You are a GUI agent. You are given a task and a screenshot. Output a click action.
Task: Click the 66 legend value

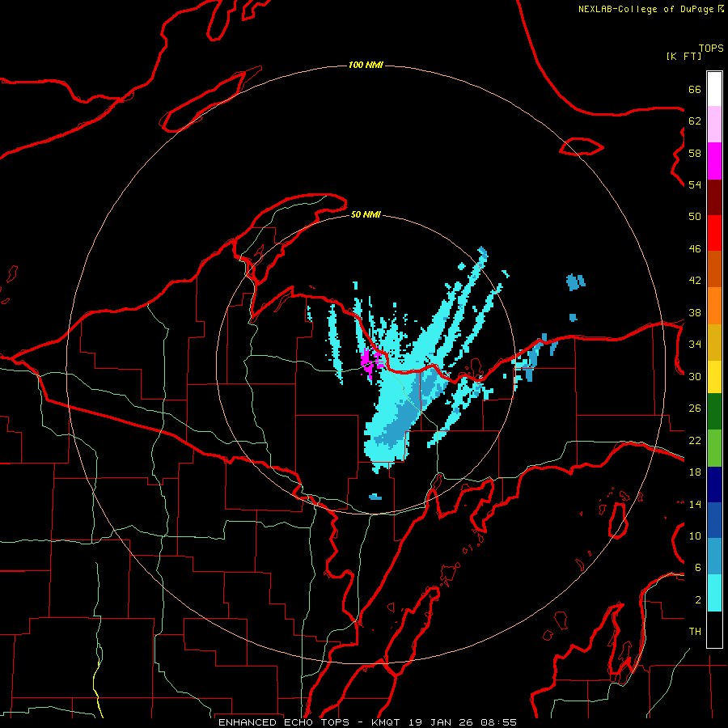(x=695, y=89)
